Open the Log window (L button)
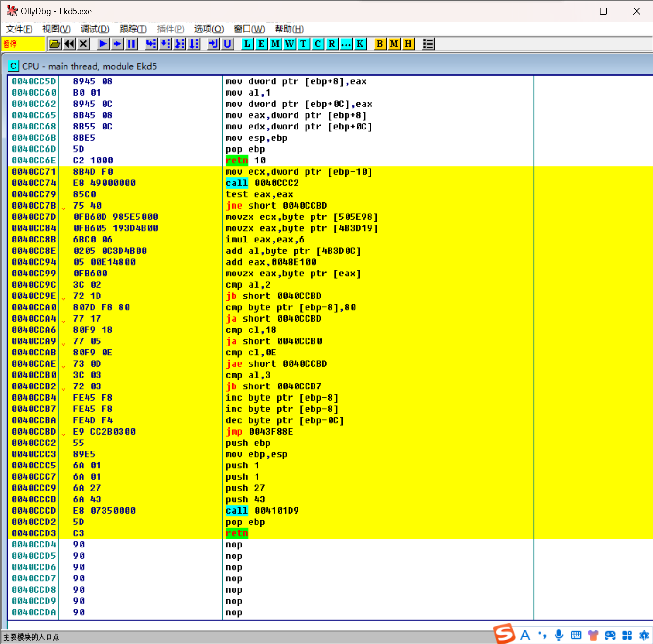Viewport: 653px width, 644px height. pos(247,44)
